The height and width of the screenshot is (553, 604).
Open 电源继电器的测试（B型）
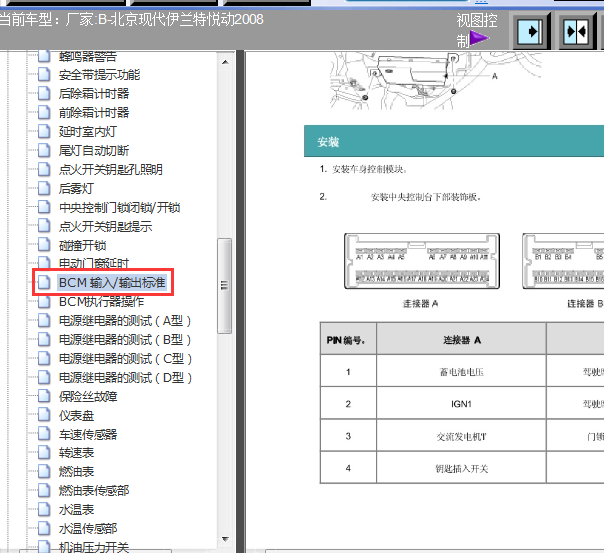[x=125, y=340]
